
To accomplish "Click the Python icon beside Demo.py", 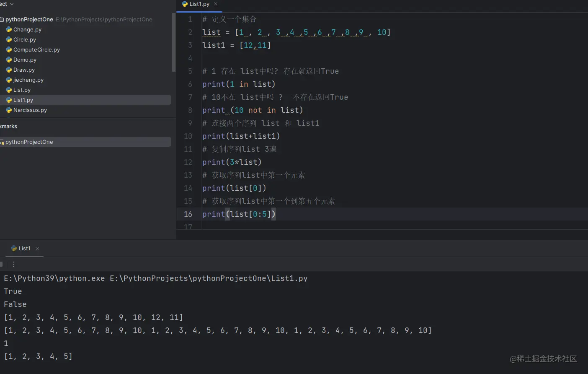I will coord(9,60).
